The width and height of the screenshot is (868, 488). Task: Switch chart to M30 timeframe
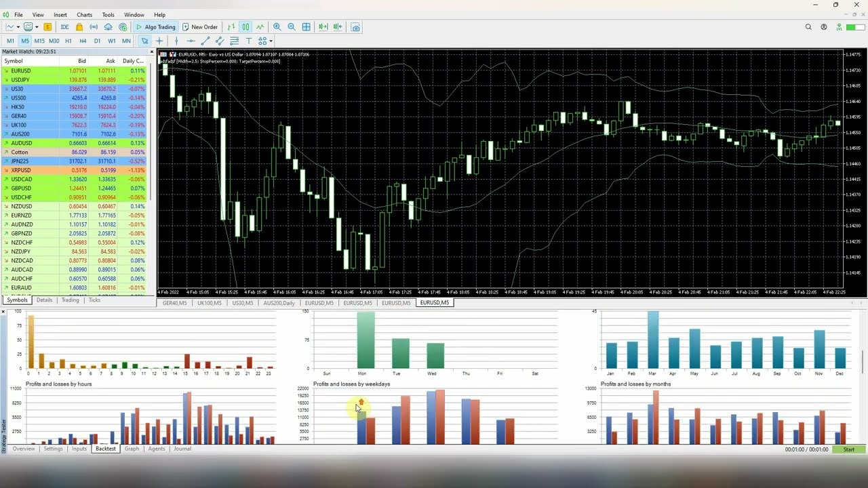point(54,41)
